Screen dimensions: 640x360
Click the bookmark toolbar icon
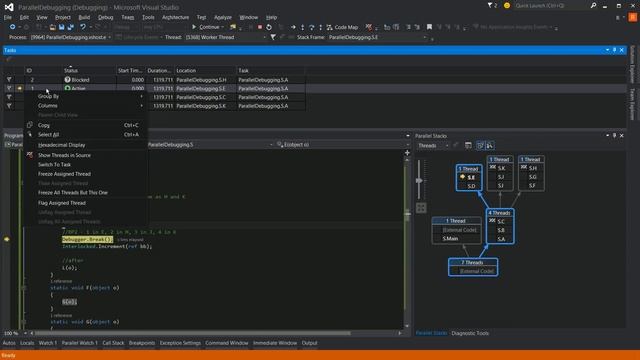click(429, 27)
